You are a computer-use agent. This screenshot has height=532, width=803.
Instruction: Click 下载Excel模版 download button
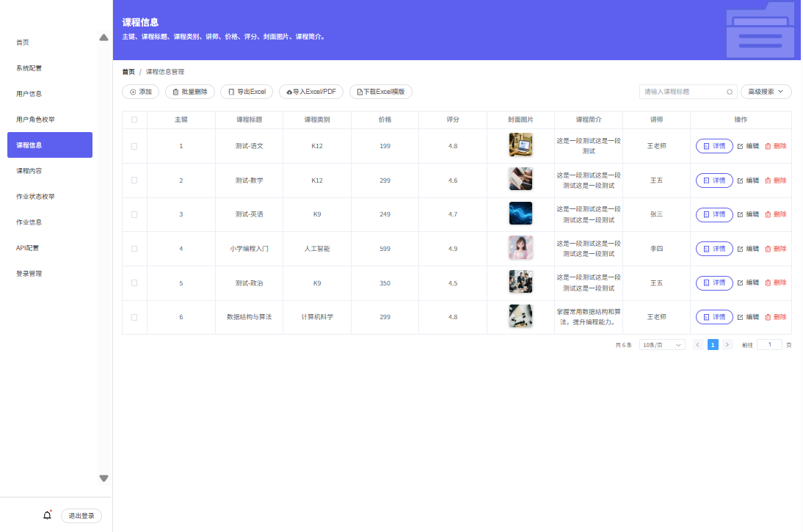[380, 92]
